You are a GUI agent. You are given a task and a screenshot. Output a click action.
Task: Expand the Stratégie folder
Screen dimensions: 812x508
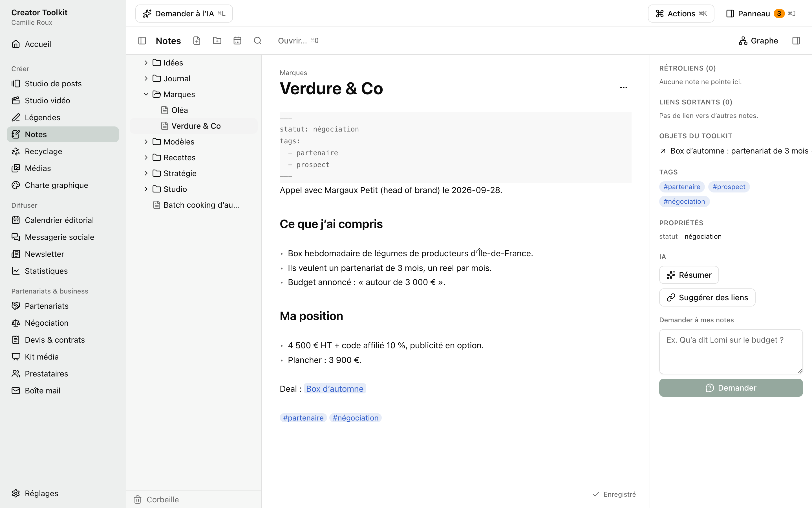146,173
